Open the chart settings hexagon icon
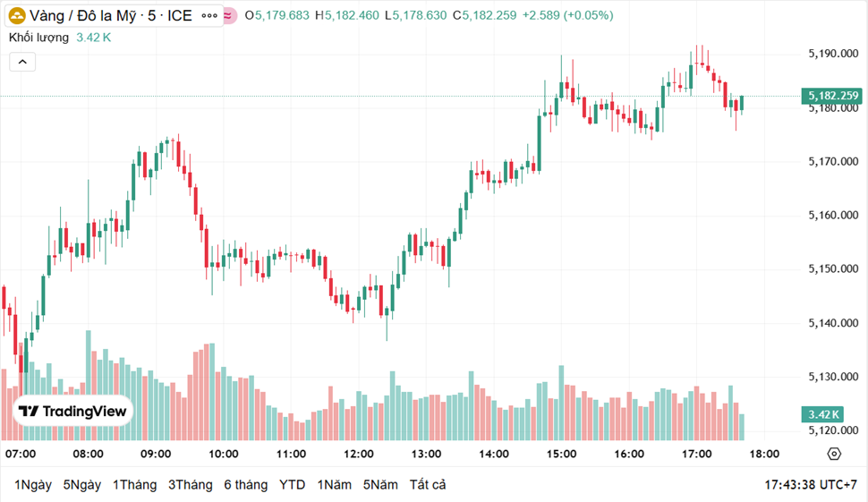Image resolution: width=868 pixels, height=502 pixels. coord(834,454)
